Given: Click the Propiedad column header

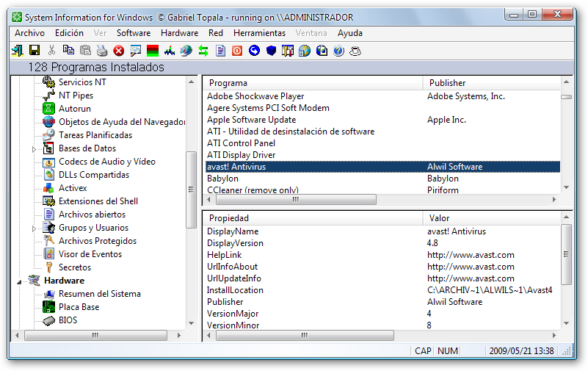Looking at the screenshot, I should (x=229, y=218).
